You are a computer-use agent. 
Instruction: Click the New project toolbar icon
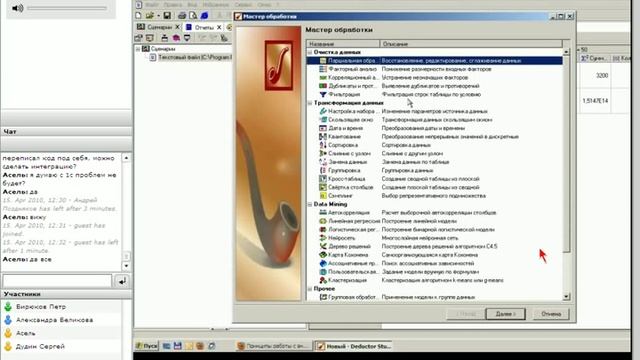coord(139,16)
